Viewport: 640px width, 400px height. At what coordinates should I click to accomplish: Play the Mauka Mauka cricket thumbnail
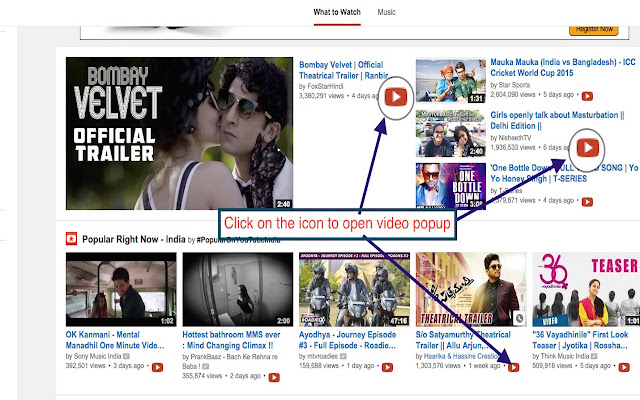pos(451,81)
